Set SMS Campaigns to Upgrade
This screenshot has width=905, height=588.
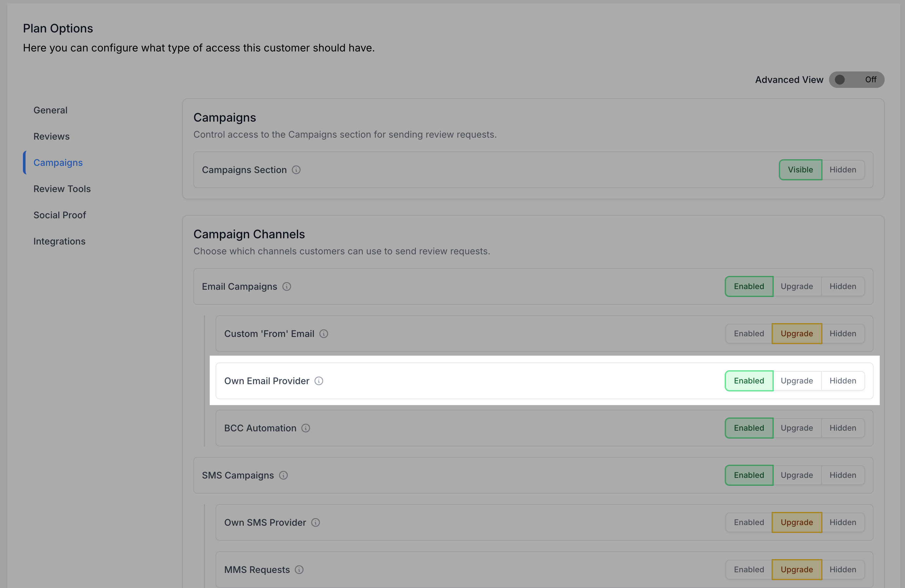pos(796,475)
